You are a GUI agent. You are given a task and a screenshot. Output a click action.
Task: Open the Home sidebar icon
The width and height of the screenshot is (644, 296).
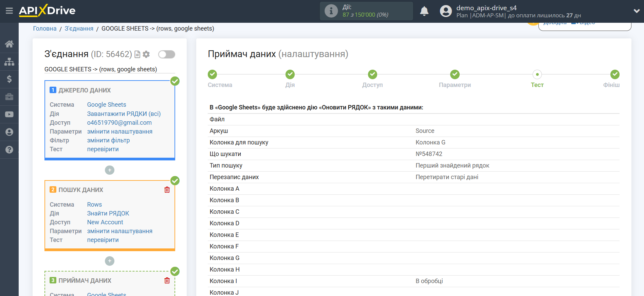coord(9,44)
